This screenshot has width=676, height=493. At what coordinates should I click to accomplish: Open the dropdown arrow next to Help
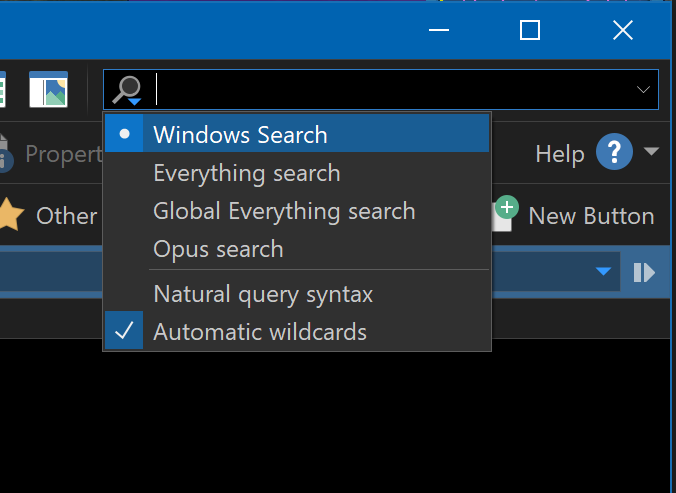point(651,151)
